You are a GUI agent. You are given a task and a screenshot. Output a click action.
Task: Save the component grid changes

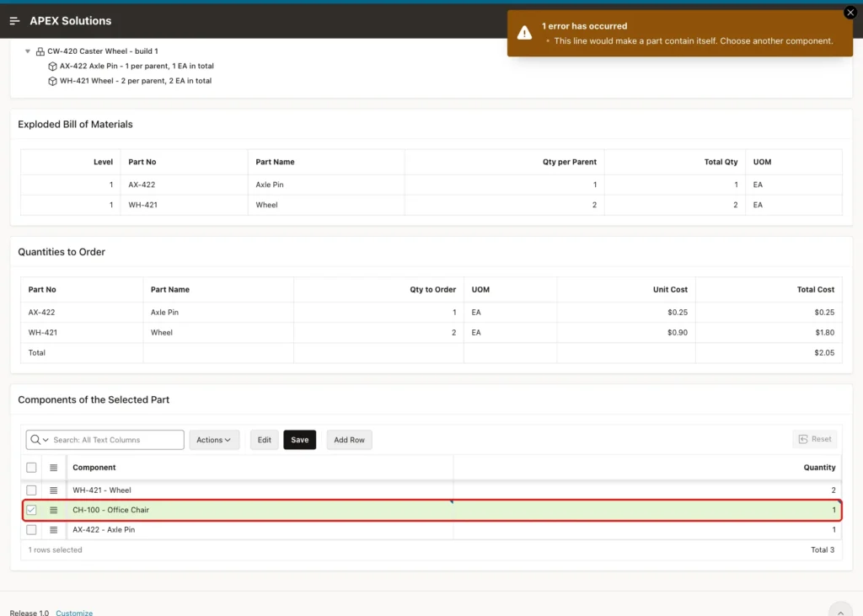click(300, 440)
